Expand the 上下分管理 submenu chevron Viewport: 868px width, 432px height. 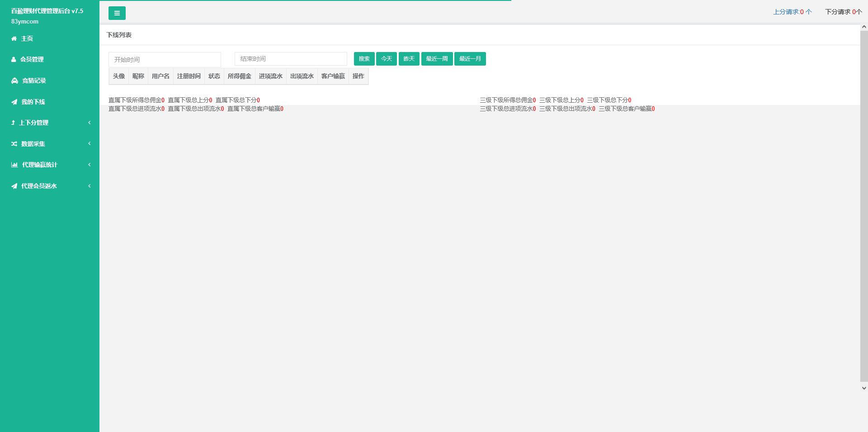coord(90,123)
